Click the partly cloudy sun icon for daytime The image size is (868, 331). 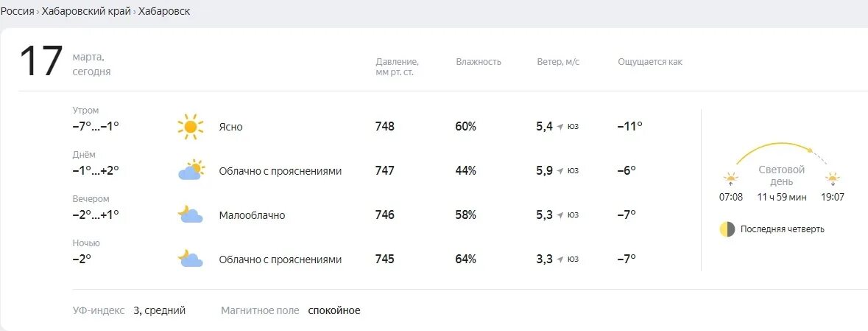(x=191, y=170)
